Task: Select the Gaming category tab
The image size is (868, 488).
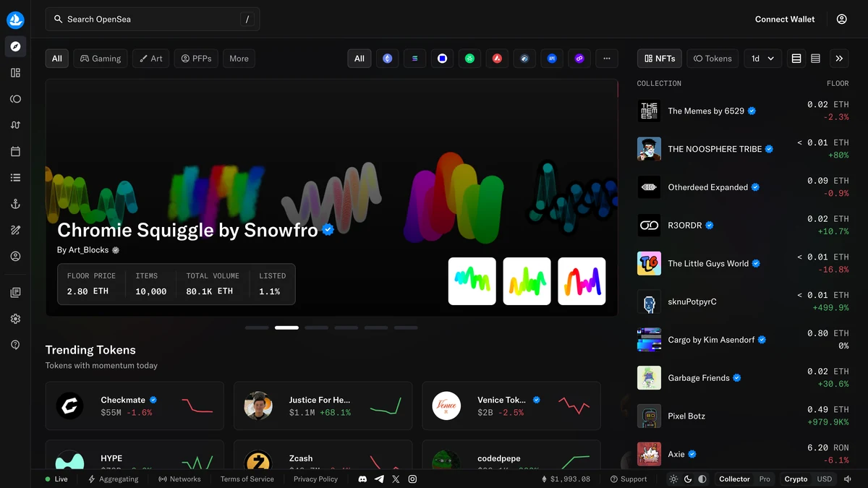Action: tap(101, 59)
